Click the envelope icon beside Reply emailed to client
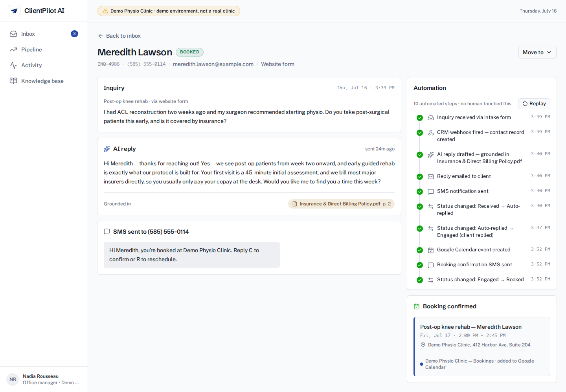 coord(431,176)
